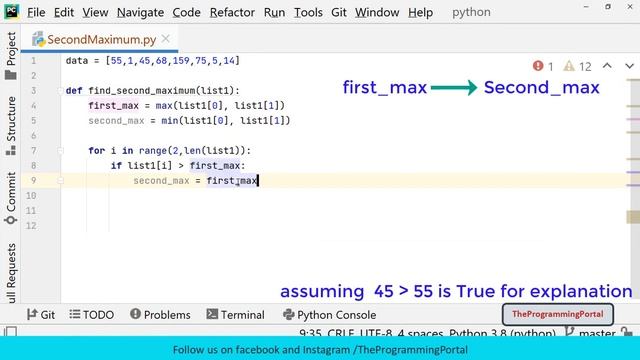Viewport: 640px width, 360px height.
Task: Click the PyCharm application logo icon
Action: pyautogui.click(x=11, y=11)
